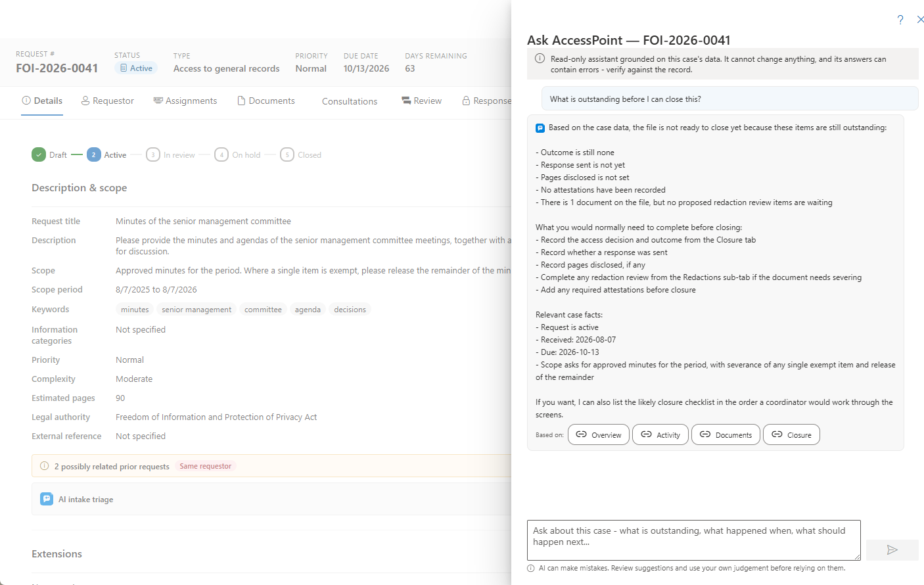Image resolution: width=924 pixels, height=585 pixels.
Task: Click the Closed step circle
Action: [x=287, y=155]
